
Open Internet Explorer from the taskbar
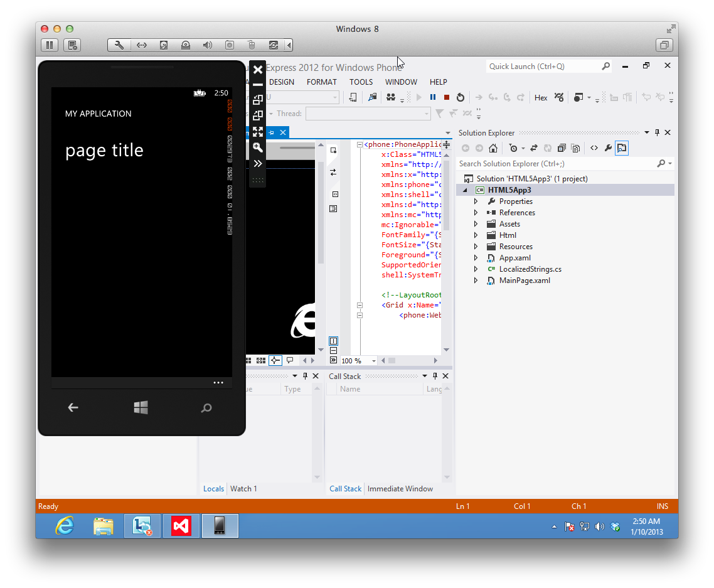[x=65, y=526]
